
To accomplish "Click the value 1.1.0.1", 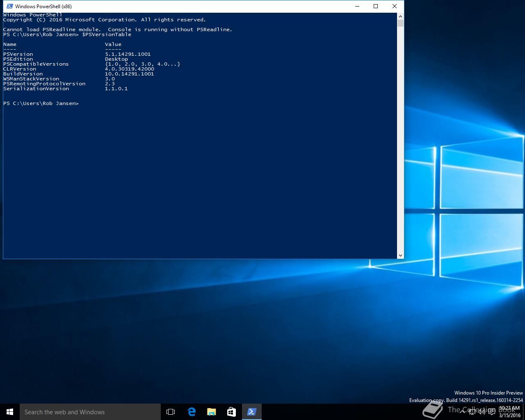I will (116, 89).
